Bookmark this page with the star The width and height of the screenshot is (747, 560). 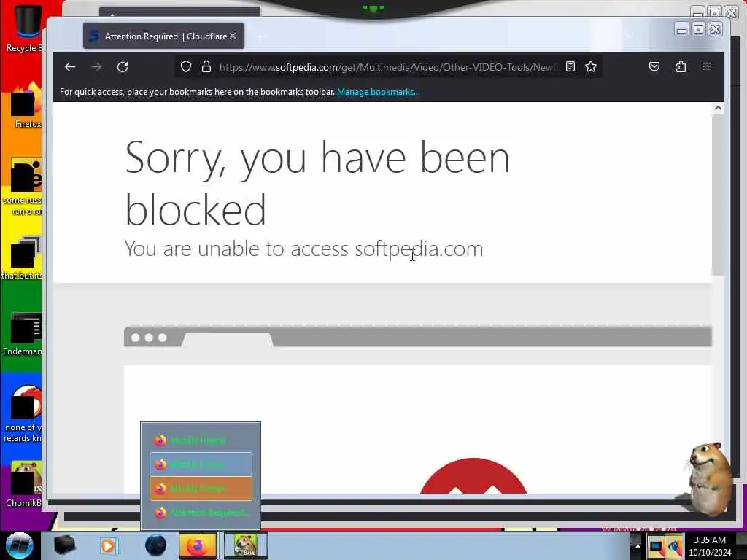pos(591,66)
